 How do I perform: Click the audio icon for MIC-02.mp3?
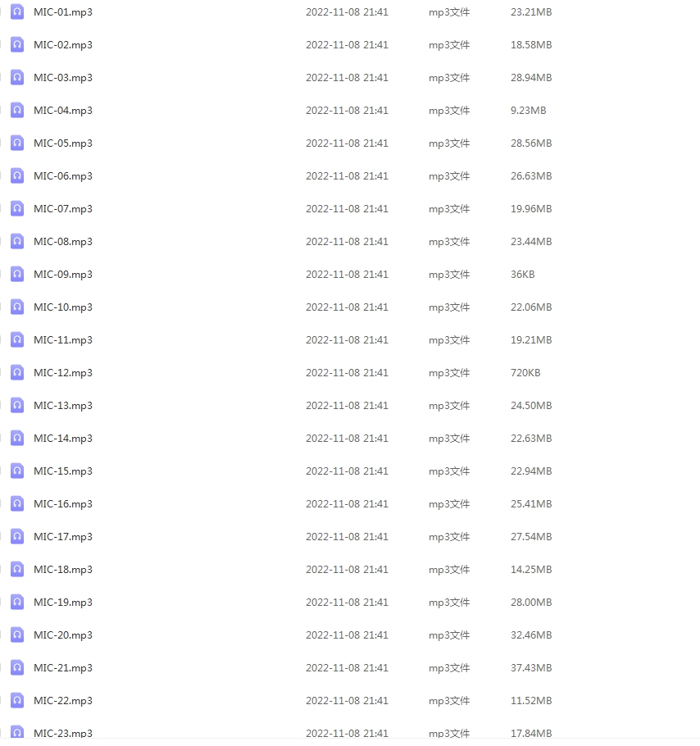(x=17, y=45)
